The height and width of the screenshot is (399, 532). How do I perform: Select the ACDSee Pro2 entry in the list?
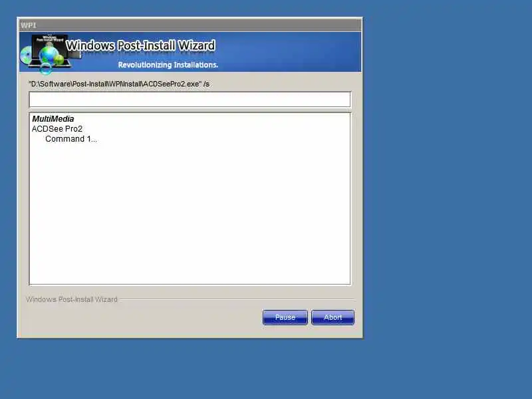57,129
